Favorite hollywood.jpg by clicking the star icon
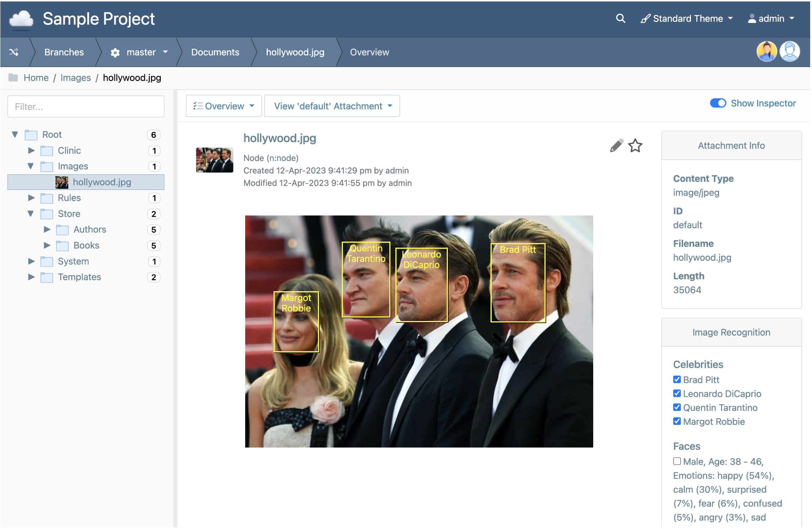Viewport: 812px width, 529px height. pyautogui.click(x=635, y=146)
